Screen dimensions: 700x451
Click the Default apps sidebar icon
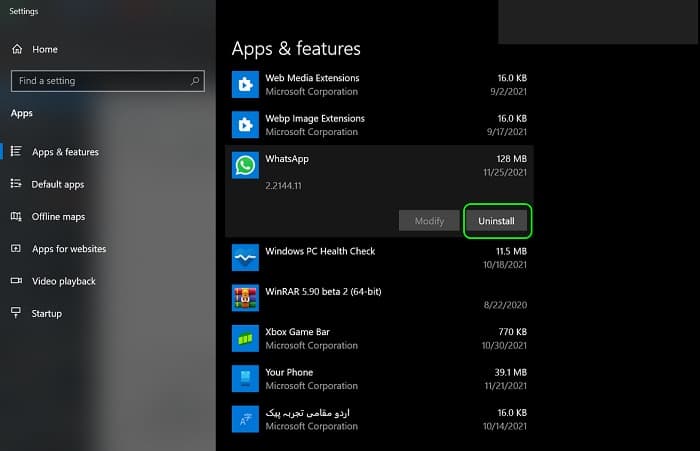coord(16,184)
